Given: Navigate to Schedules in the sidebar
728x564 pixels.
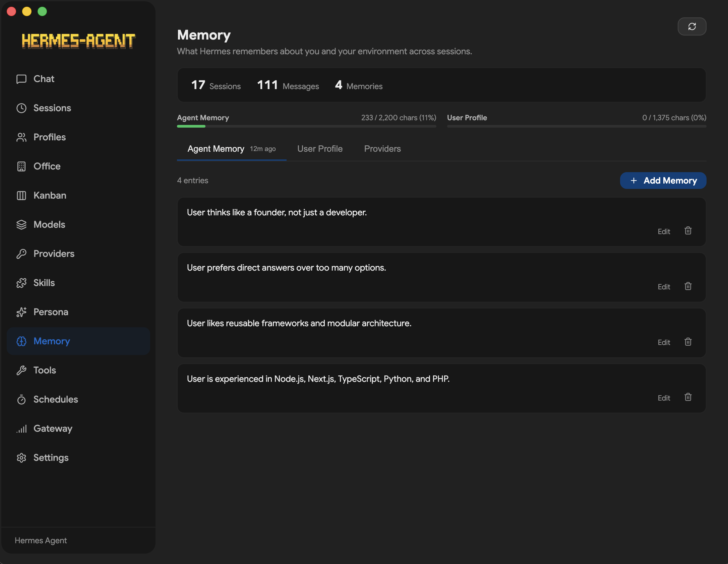Looking at the screenshot, I should [x=78, y=400].
